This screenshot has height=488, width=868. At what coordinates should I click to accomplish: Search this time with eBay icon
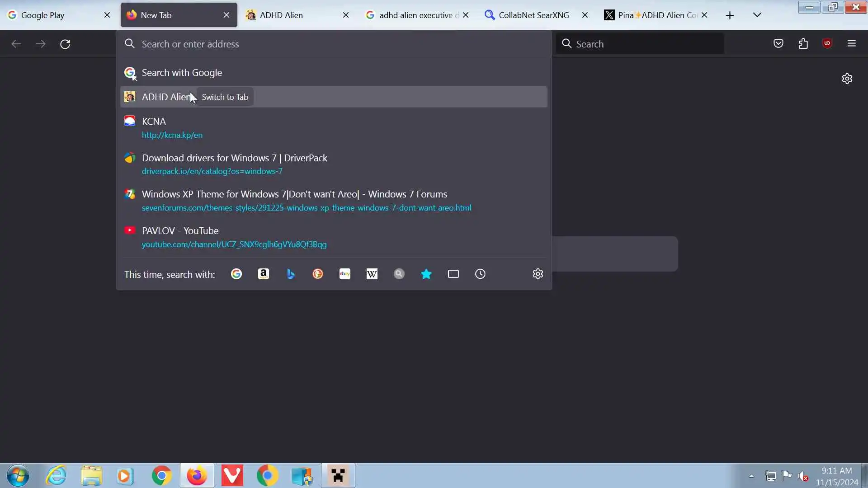point(345,274)
